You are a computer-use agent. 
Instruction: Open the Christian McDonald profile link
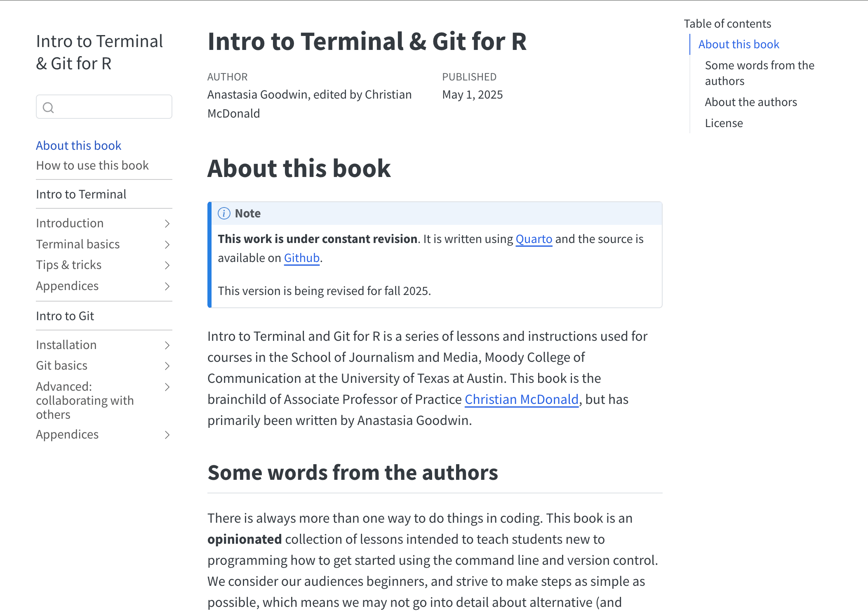coord(521,399)
